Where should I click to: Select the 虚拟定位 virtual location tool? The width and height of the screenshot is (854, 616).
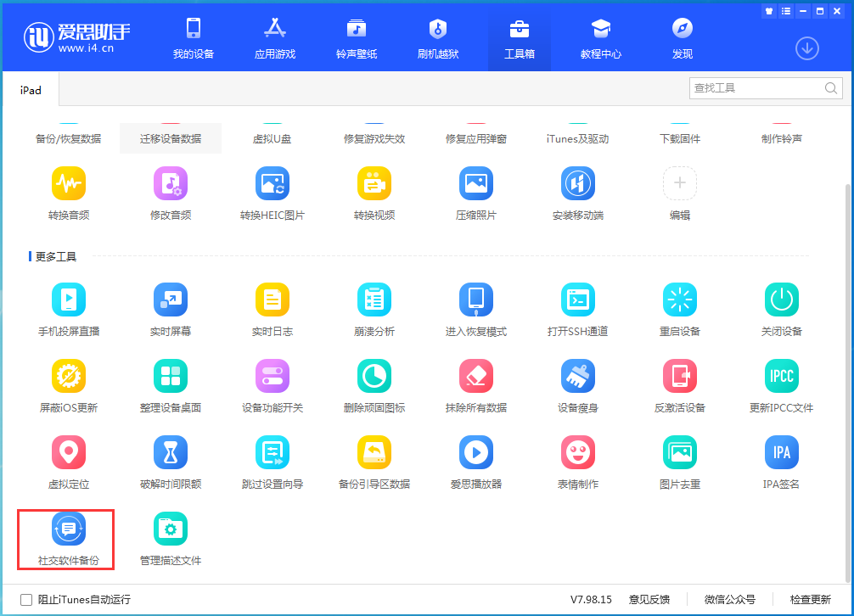tap(68, 461)
